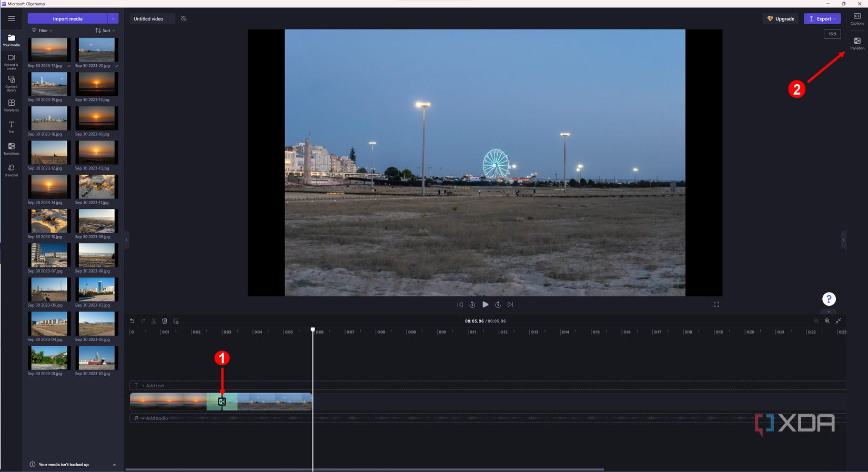
Task: Toggle the cloud backup status icon
Action: pyautogui.click(x=184, y=18)
